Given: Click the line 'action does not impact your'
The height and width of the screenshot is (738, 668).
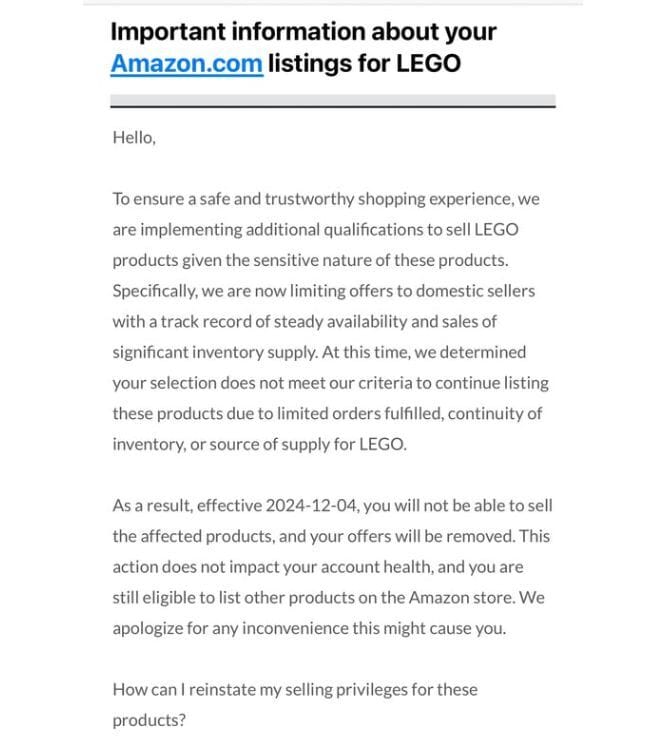Looking at the screenshot, I should [x=318, y=567].
